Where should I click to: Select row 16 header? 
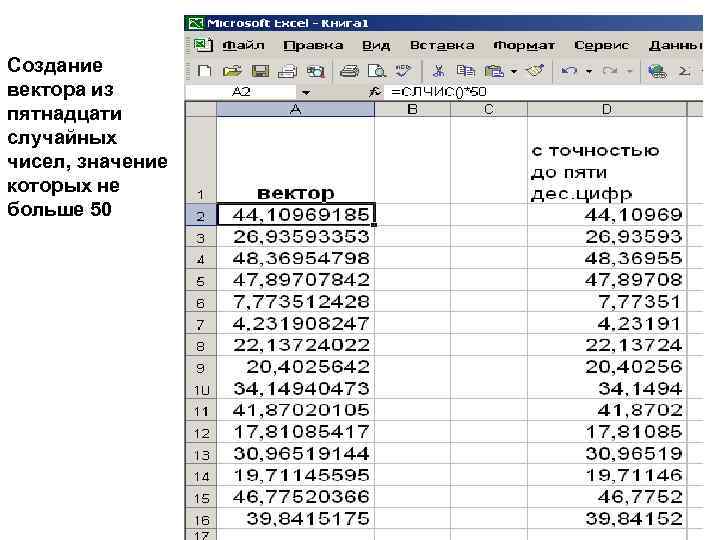201,519
